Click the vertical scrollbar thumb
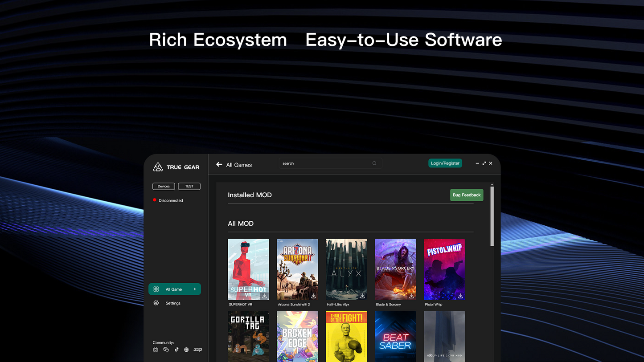The width and height of the screenshot is (644, 362). click(x=492, y=216)
